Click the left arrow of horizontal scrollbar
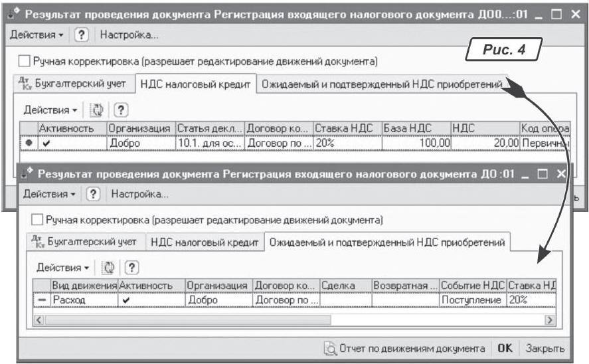The image size is (589, 364). (x=39, y=320)
